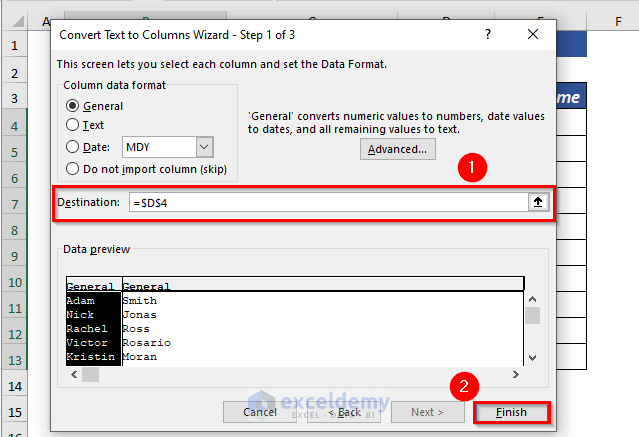This screenshot has height=437, width=639.
Task: Open the Advanced settings button
Action: point(397,149)
